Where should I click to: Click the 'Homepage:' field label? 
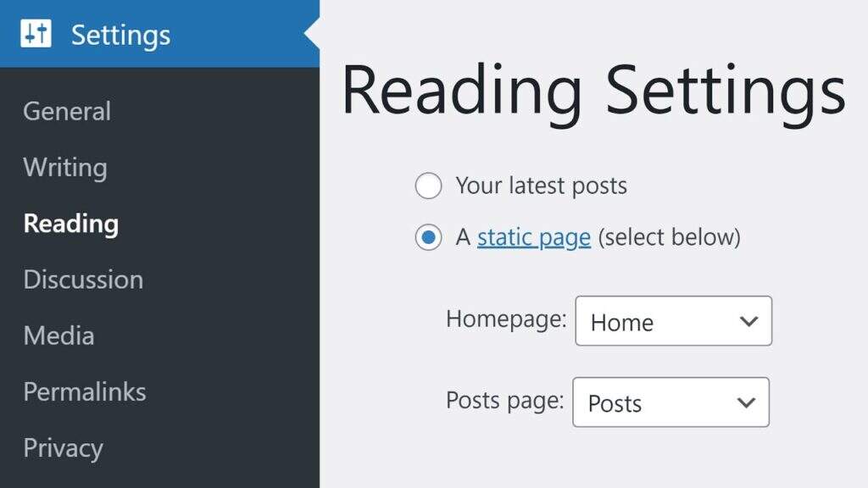pos(506,319)
